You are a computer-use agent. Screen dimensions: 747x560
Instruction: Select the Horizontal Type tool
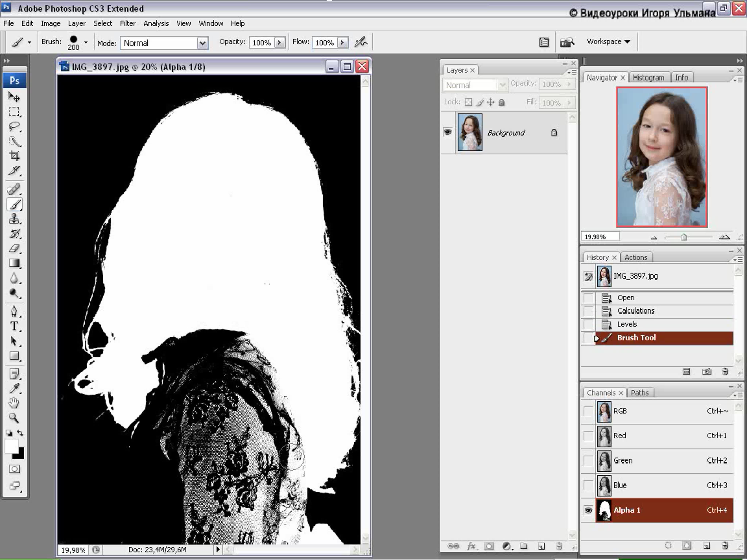click(x=14, y=326)
